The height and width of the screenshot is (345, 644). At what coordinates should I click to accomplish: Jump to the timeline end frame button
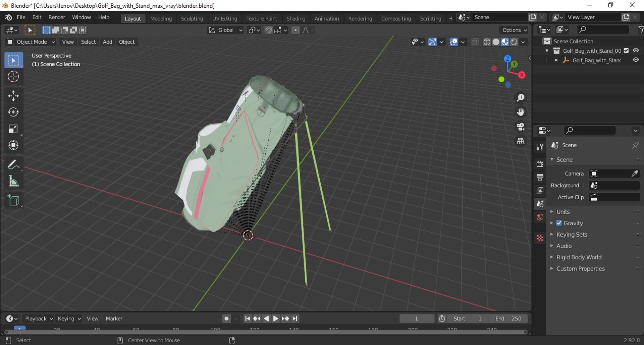point(295,318)
